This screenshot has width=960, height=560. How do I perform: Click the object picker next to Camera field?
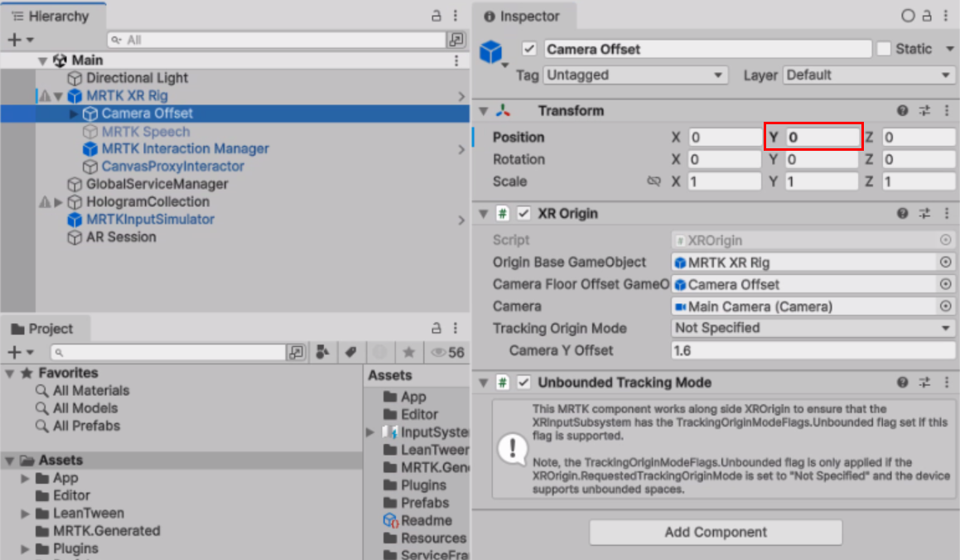945,307
